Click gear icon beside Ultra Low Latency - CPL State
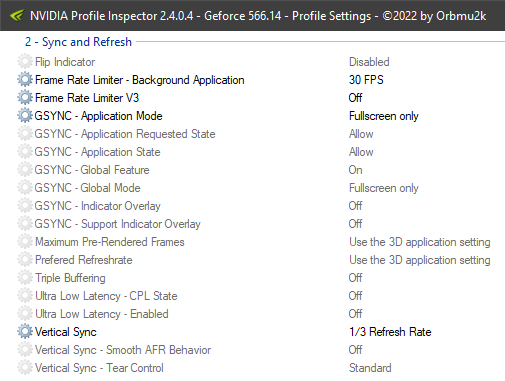This screenshot has width=505, height=381. pos(25,296)
